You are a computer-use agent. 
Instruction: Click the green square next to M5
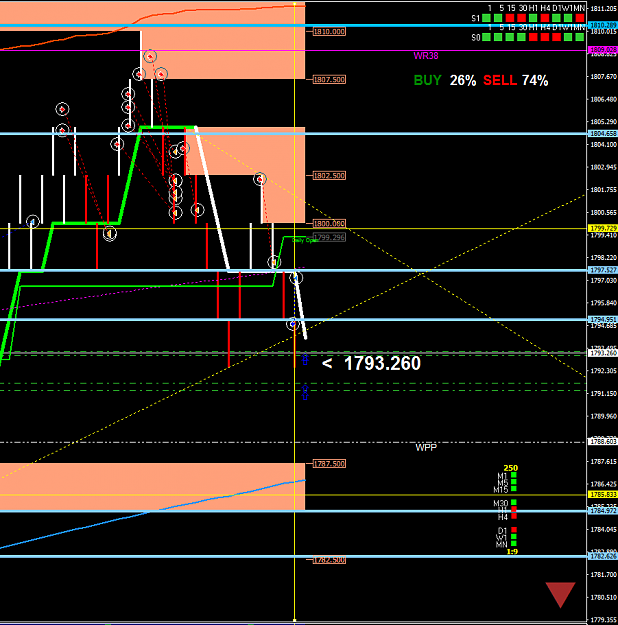tap(514, 482)
